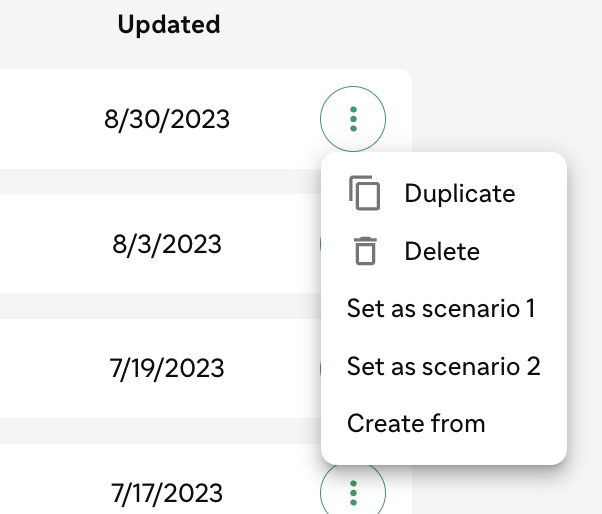Select the row card updated 7/19/2023
The height and width of the screenshot is (514, 602).
pos(160,368)
